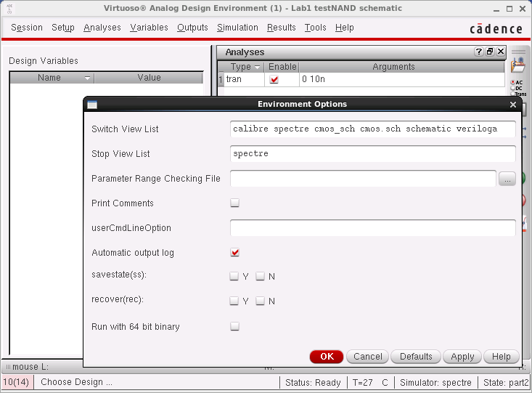Image resolution: width=532 pixels, height=393 pixels.
Task: Open the Results menu
Action: click(x=282, y=28)
